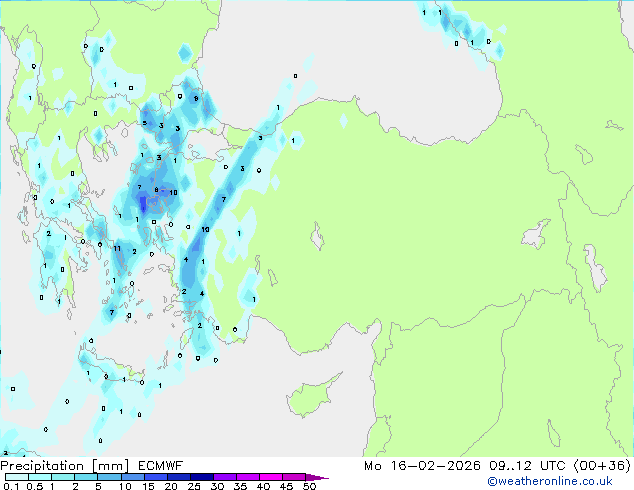Image resolution: width=634 pixels, height=490 pixels.
Task: Click the legend label '30'
Action: (x=217, y=486)
